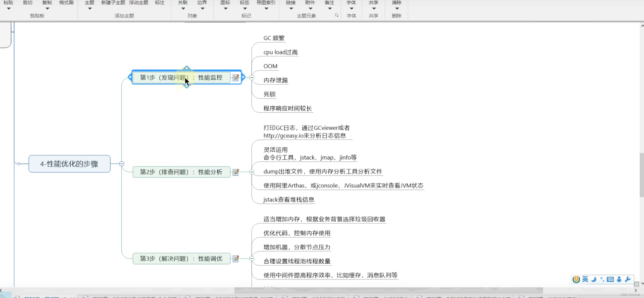644x298 pixels.
Task: Open the 复制 dropdown arrow
Action: [x=47, y=9]
